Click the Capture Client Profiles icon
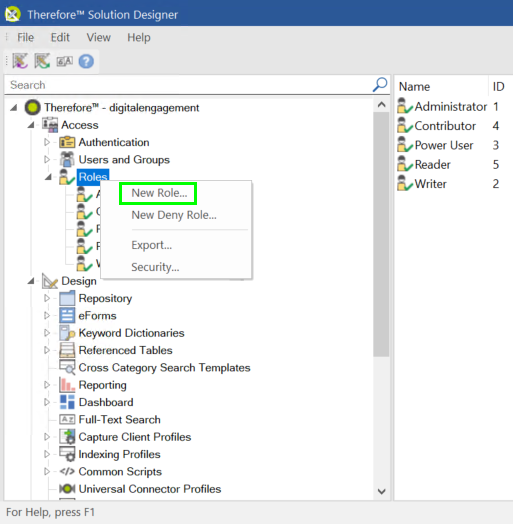The image size is (513, 524). coord(67,437)
